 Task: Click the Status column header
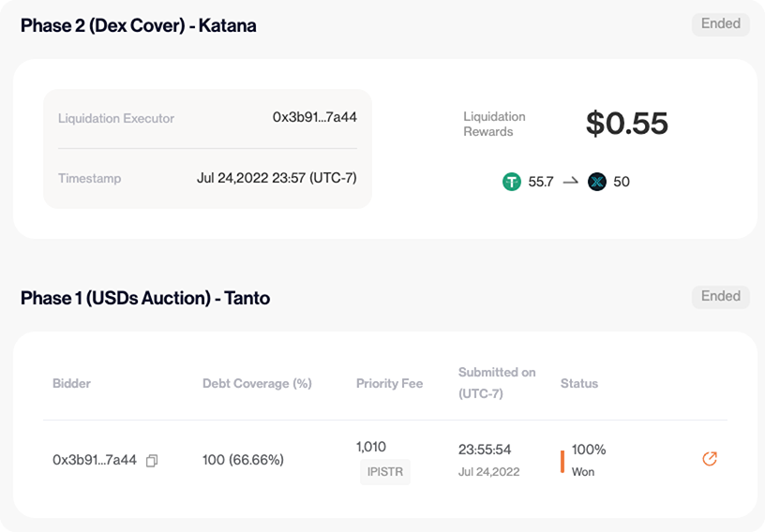coord(578,383)
